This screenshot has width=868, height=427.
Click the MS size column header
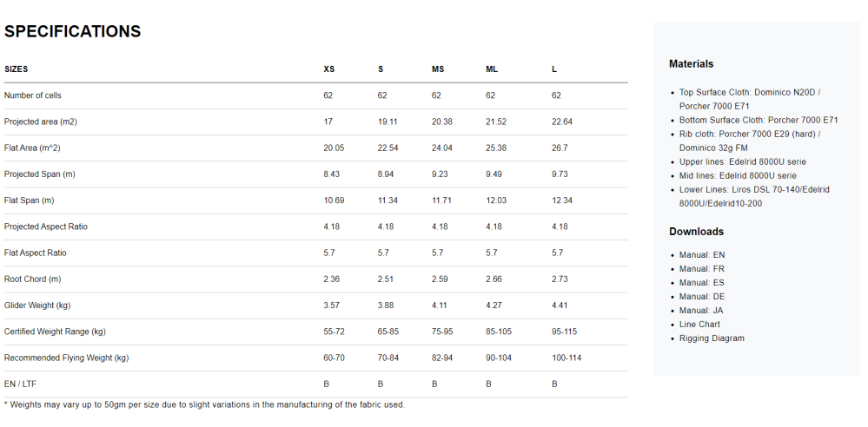(x=438, y=69)
